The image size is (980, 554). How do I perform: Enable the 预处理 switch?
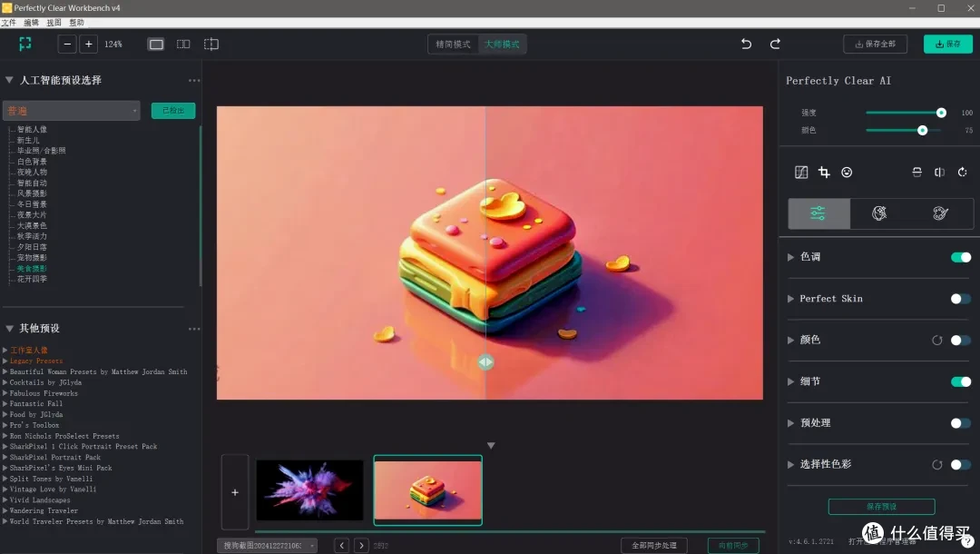961,423
